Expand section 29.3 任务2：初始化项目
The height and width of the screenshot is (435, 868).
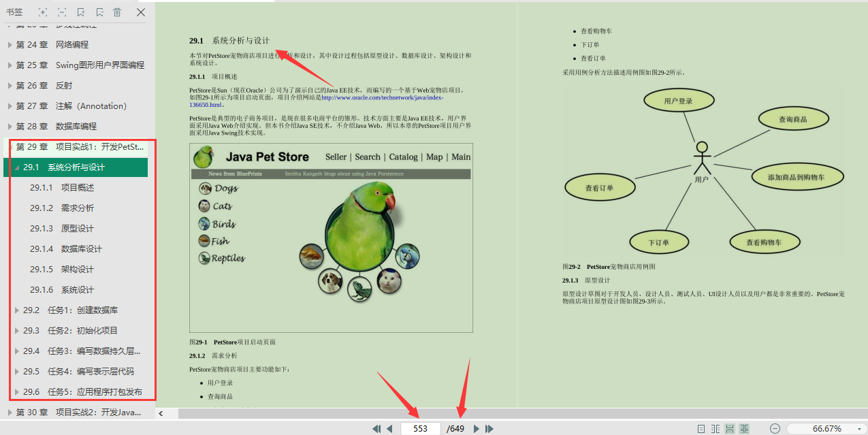point(16,331)
